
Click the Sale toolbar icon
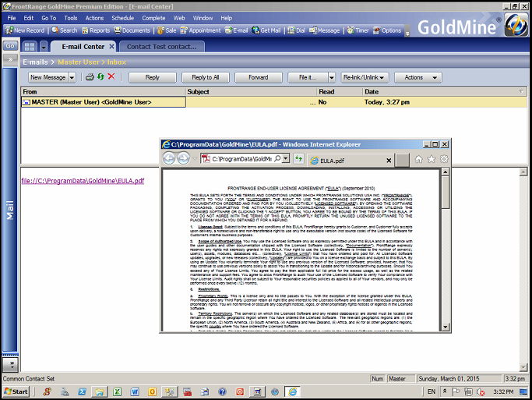coord(167,30)
